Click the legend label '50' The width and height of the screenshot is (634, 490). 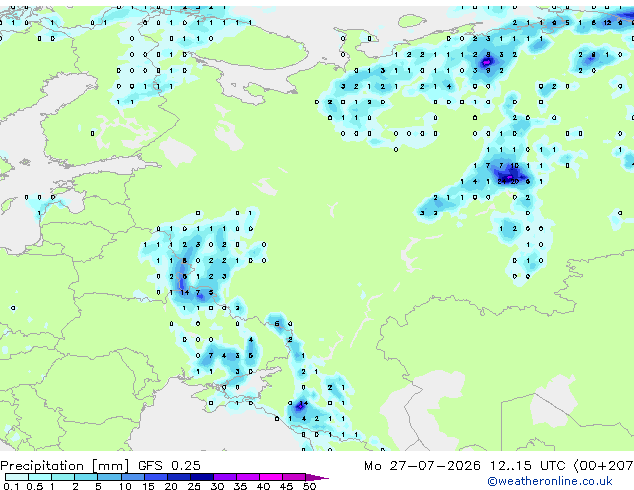click(309, 486)
